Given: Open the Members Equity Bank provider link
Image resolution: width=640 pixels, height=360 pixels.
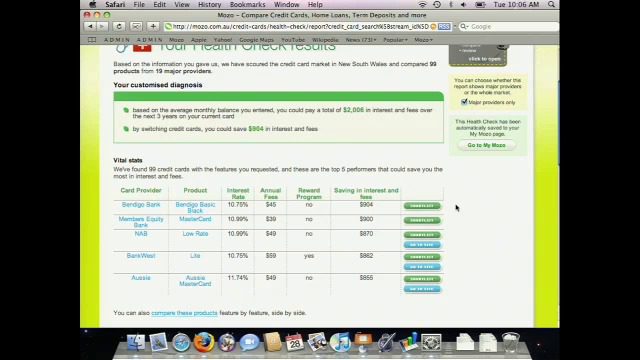Looking at the screenshot, I should coord(141,222).
